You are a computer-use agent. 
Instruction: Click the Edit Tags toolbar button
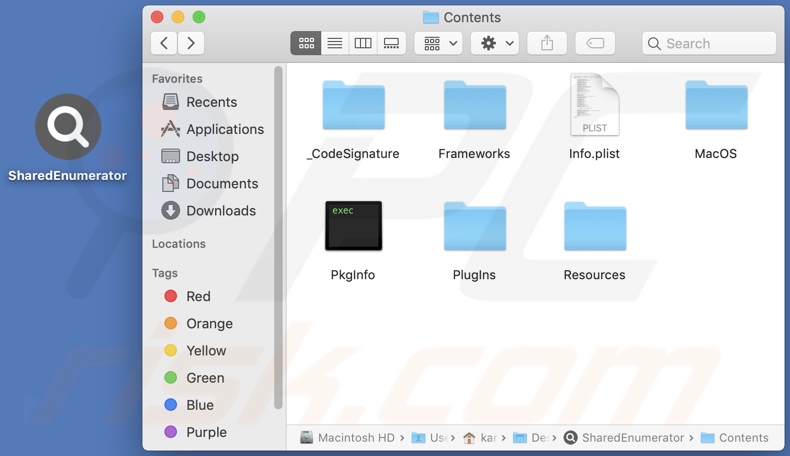click(x=595, y=43)
